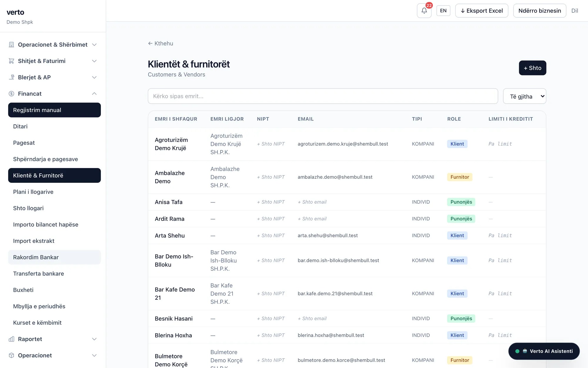The image size is (588, 368).
Task: Expand the Raportet section chevron
Action: point(94,339)
